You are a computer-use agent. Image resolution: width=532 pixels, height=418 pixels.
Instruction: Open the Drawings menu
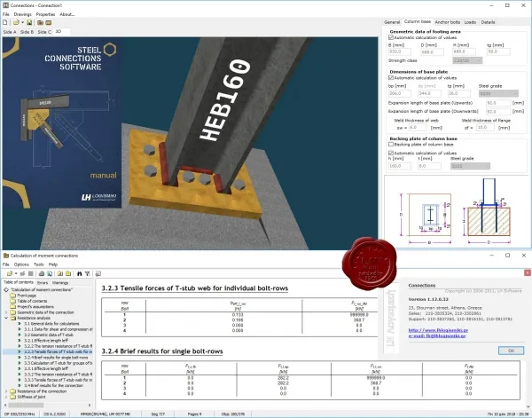pos(22,14)
